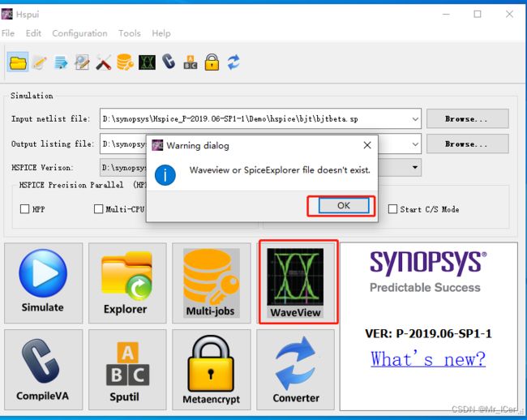This screenshot has width=527, height=420.
Task: Expand the Output listing file dropdown
Action: click(x=415, y=144)
